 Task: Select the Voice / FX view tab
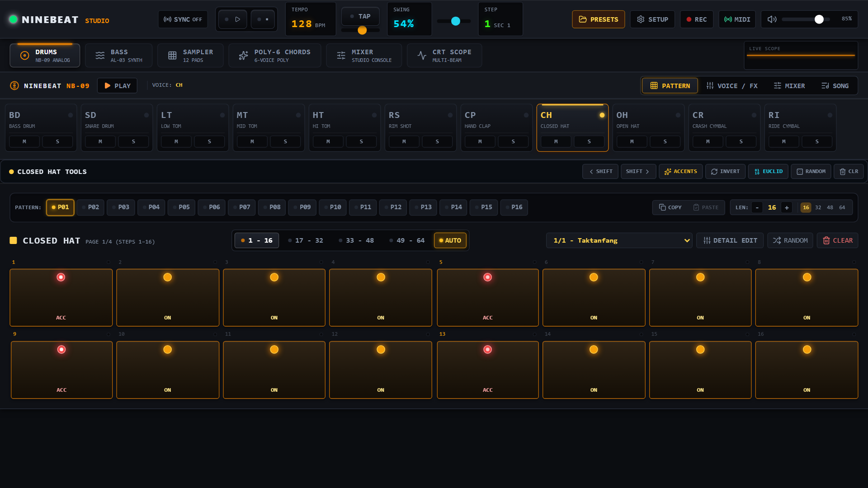[x=732, y=86]
